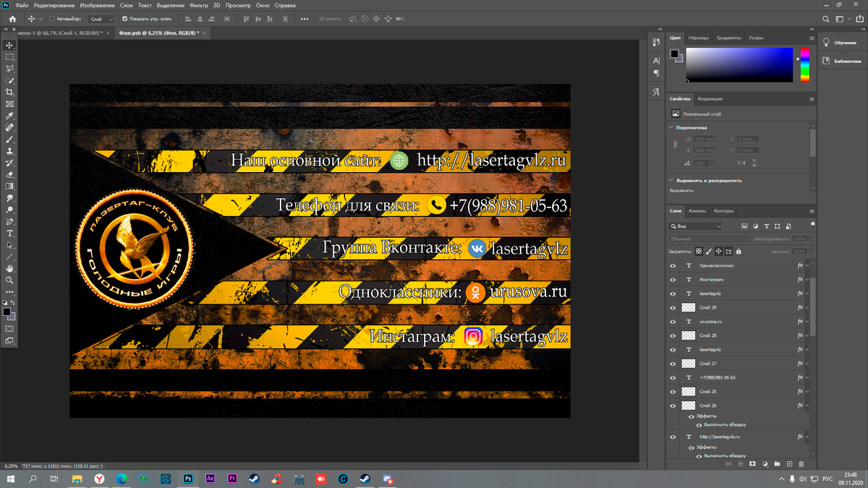Select the Horizontal Type tool
Screen dimensions: 868x488
coord(10,234)
